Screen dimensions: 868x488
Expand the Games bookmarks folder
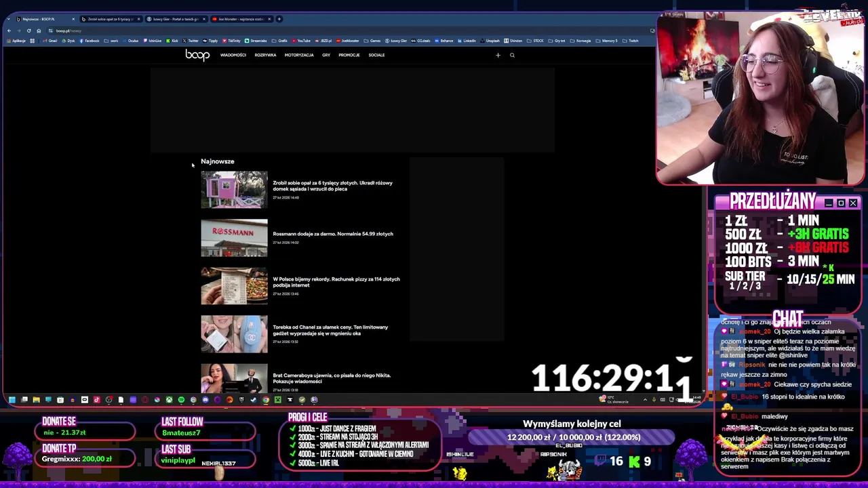click(x=372, y=41)
